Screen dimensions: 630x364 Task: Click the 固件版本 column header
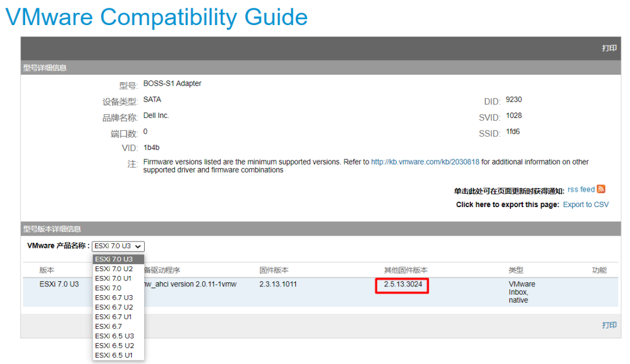[x=274, y=271]
